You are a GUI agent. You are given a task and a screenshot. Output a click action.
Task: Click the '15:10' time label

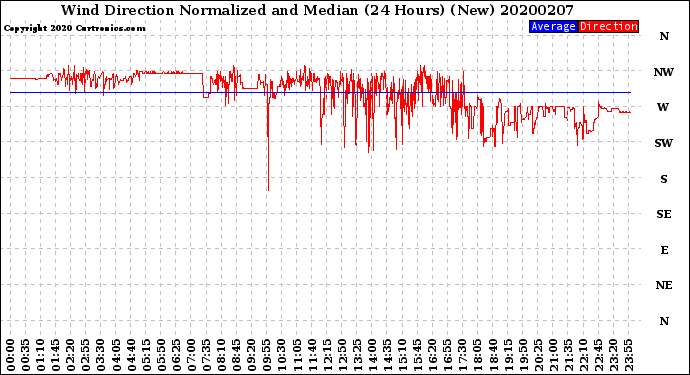(402, 355)
